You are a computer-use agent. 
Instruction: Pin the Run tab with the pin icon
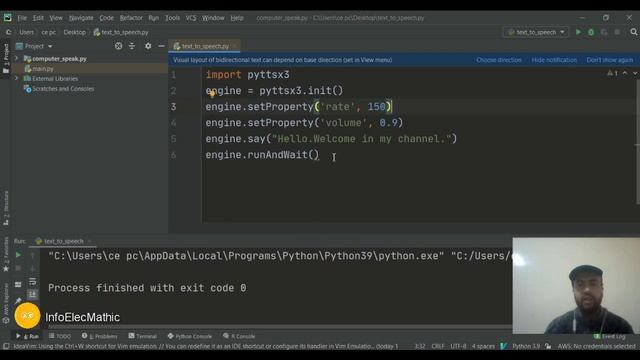(x=18, y=301)
